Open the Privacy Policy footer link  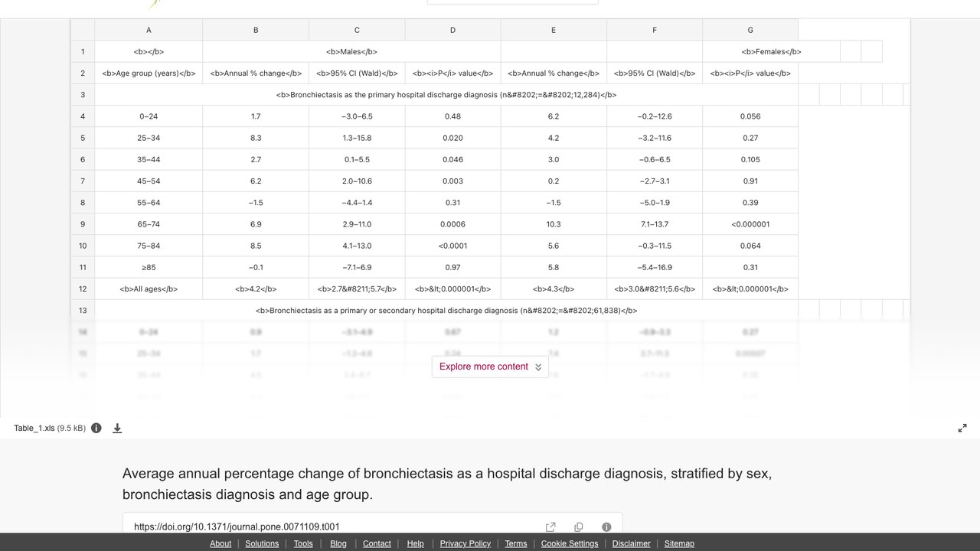click(x=465, y=543)
